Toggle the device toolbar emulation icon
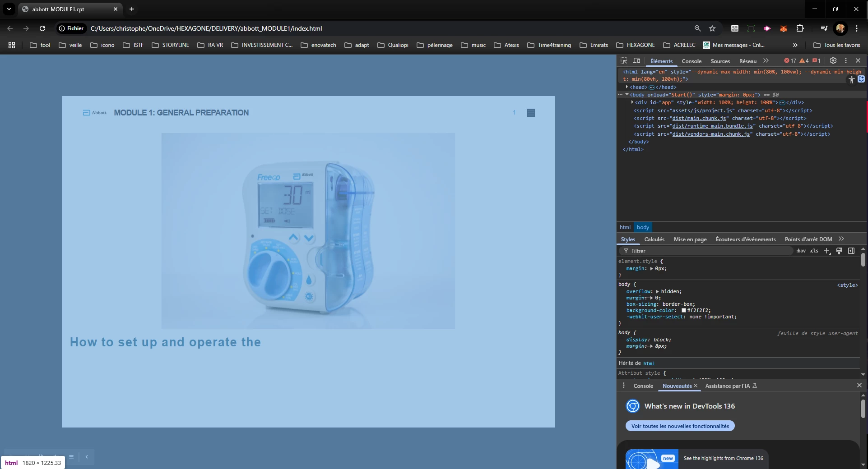 [x=636, y=61]
